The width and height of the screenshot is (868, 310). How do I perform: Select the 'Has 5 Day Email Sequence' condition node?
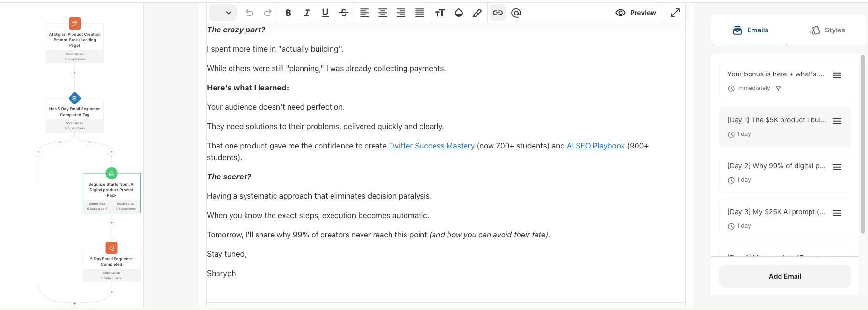point(75,115)
